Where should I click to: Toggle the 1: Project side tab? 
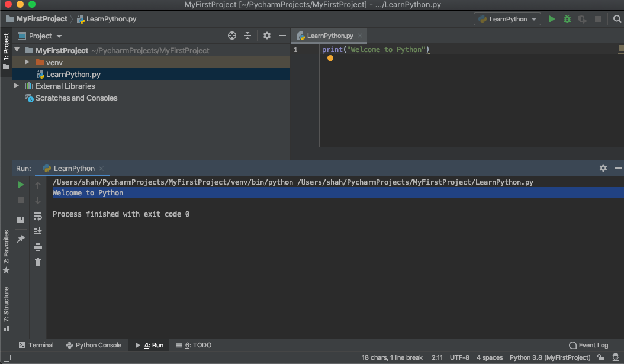coord(6,51)
